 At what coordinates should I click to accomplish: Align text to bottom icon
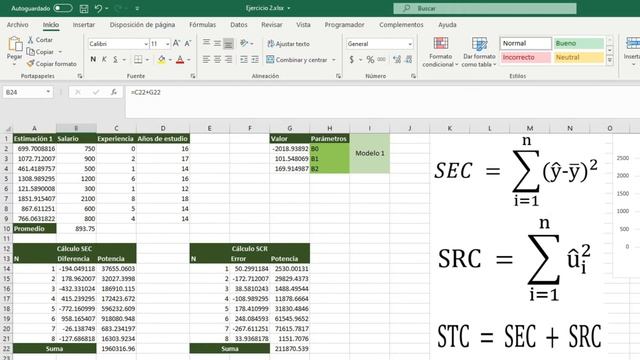point(229,43)
